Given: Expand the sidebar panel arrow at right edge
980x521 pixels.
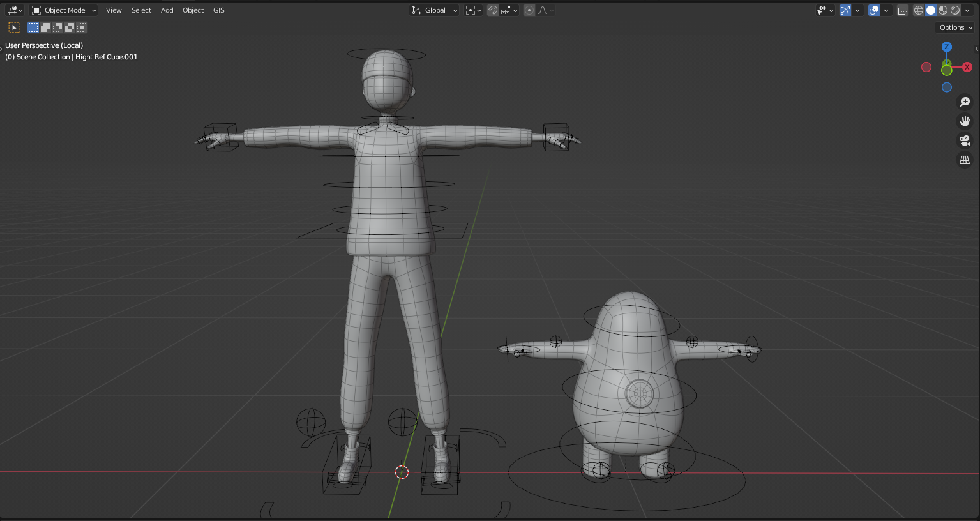Looking at the screenshot, I should pyautogui.click(x=976, y=49).
